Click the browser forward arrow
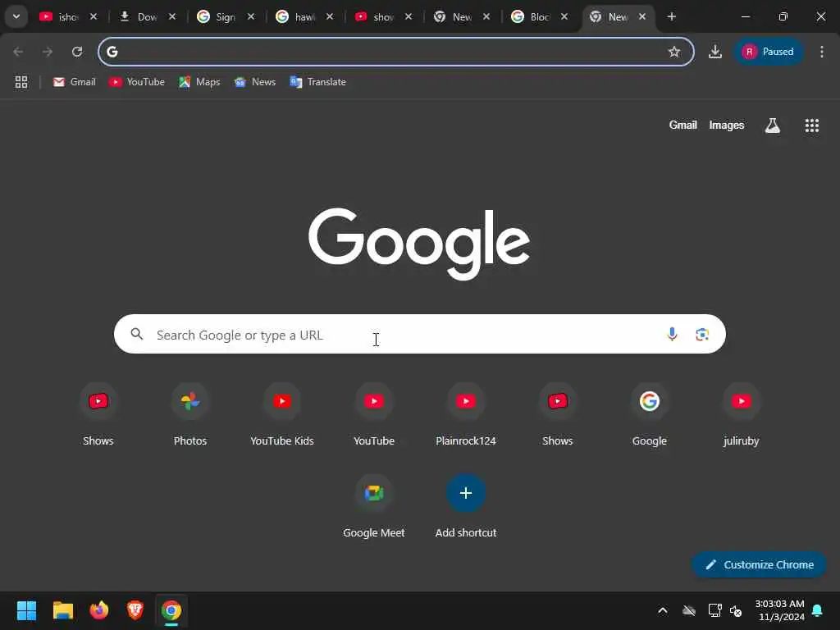 [x=48, y=52]
